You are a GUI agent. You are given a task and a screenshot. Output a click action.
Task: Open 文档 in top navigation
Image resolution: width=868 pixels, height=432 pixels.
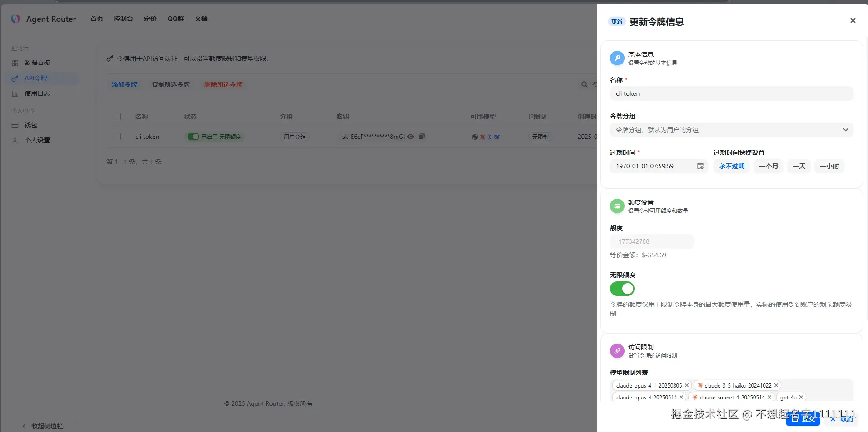pos(201,19)
